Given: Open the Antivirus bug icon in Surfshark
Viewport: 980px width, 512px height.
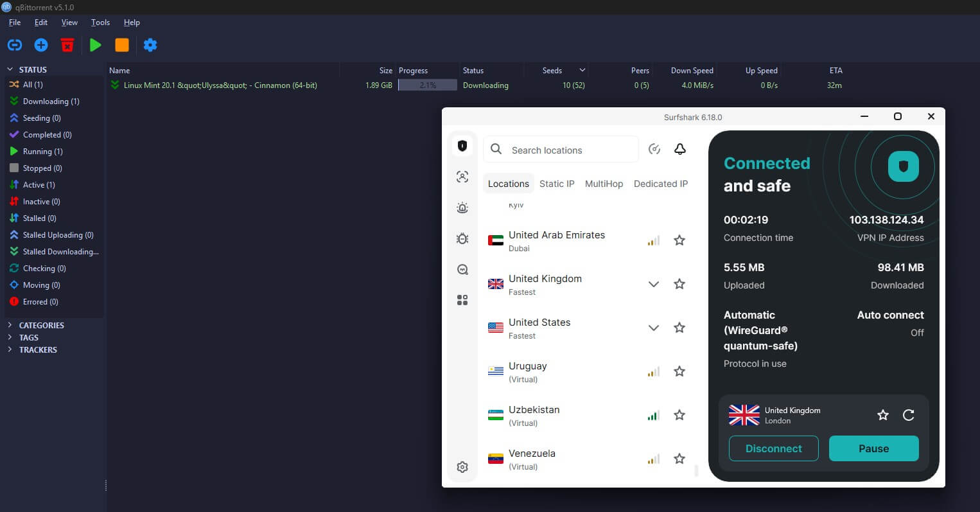Looking at the screenshot, I should click(462, 238).
